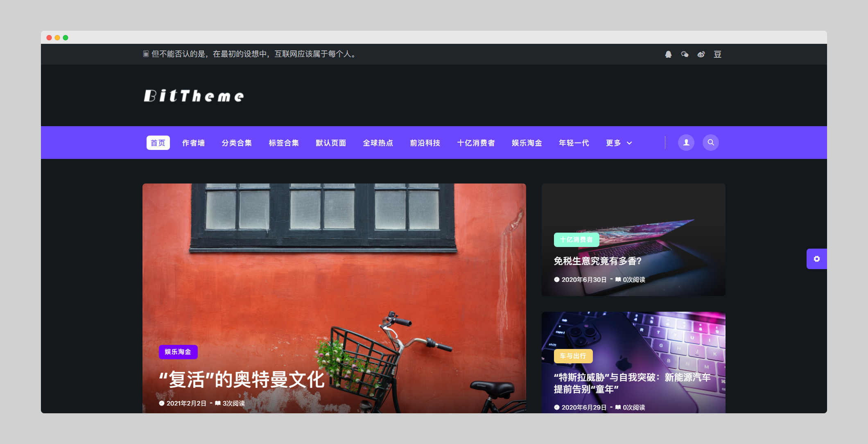Click the 3次阅读 read count
The image size is (868, 444).
pyautogui.click(x=234, y=403)
